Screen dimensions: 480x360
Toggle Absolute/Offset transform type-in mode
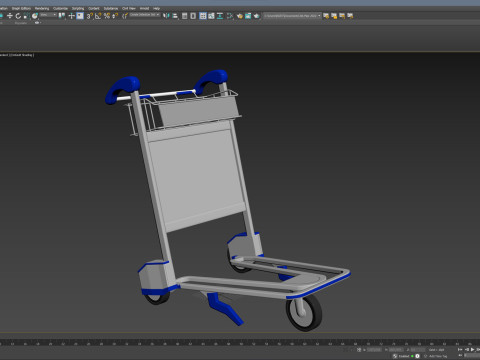(359, 350)
